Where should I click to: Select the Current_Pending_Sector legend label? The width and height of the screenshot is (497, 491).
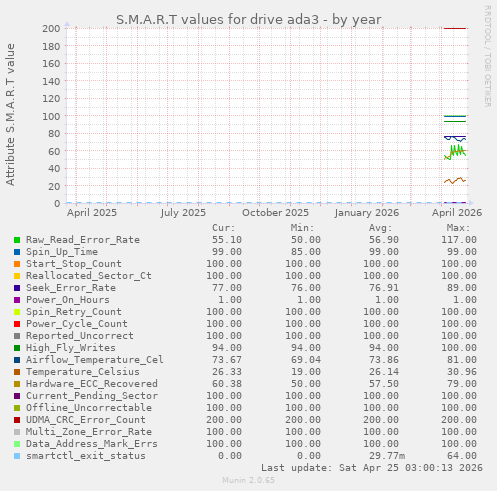point(92,396)
